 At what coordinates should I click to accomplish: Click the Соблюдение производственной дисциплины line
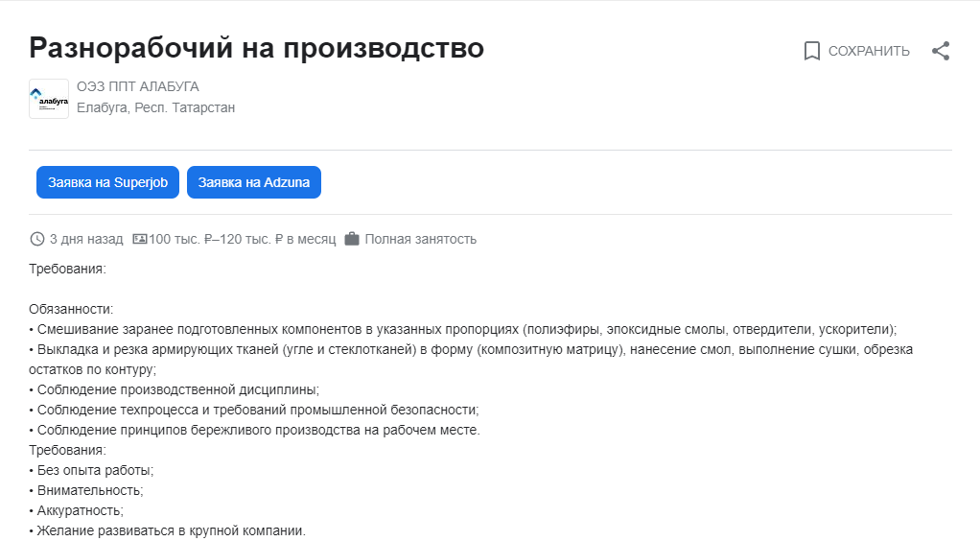click(x=175, y=389)
